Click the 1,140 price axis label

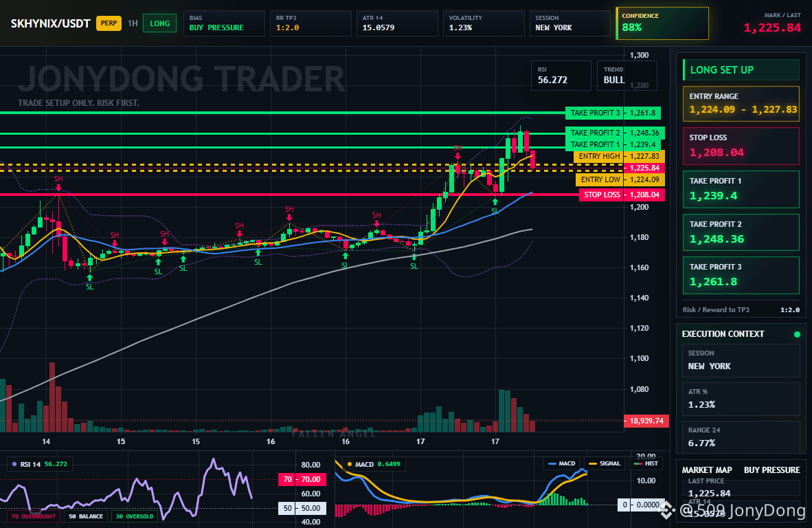(640, 298)
